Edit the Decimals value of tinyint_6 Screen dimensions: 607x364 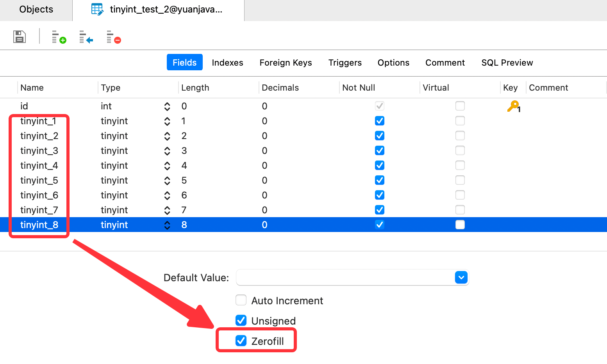coord(264,195)
